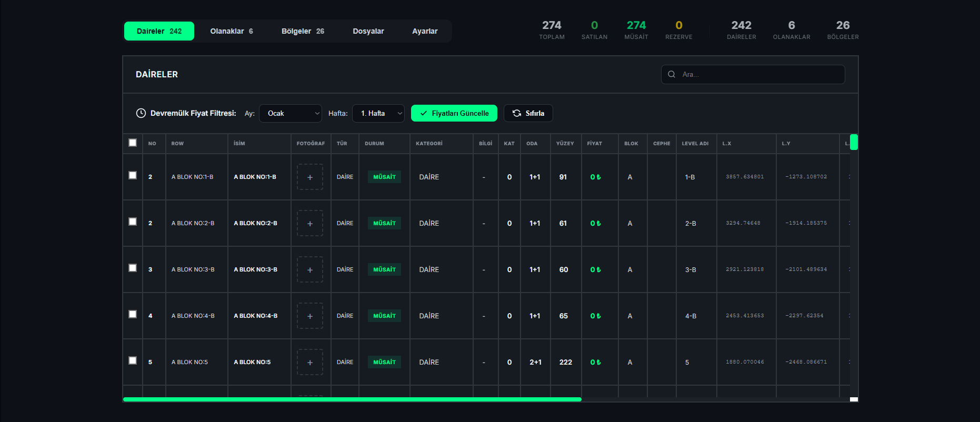Open the Bölgeler tab

pos(303,31)
